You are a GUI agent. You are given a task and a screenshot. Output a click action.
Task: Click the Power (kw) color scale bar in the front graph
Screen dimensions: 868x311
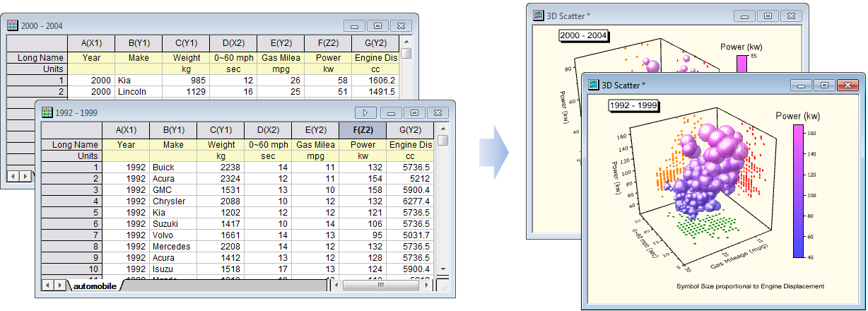[x=798, y=192]
